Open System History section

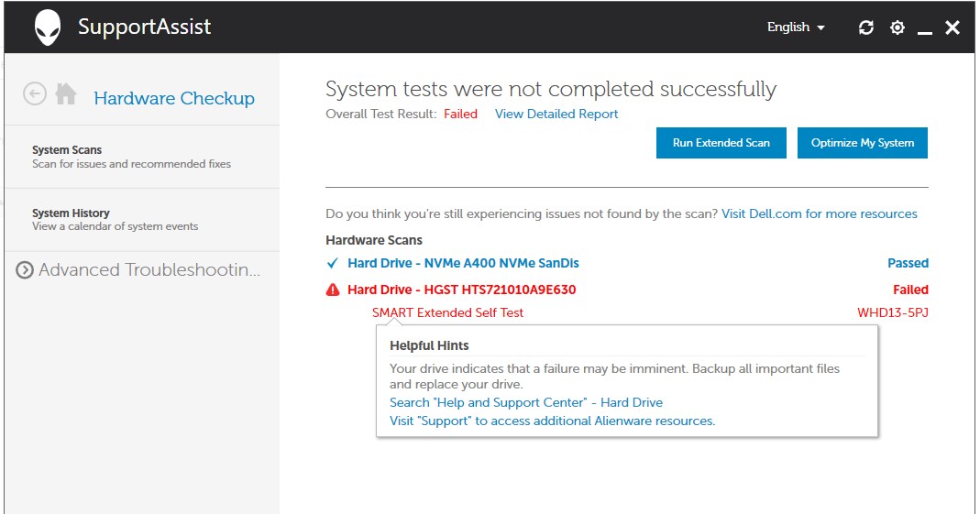[x=142, y=220]
